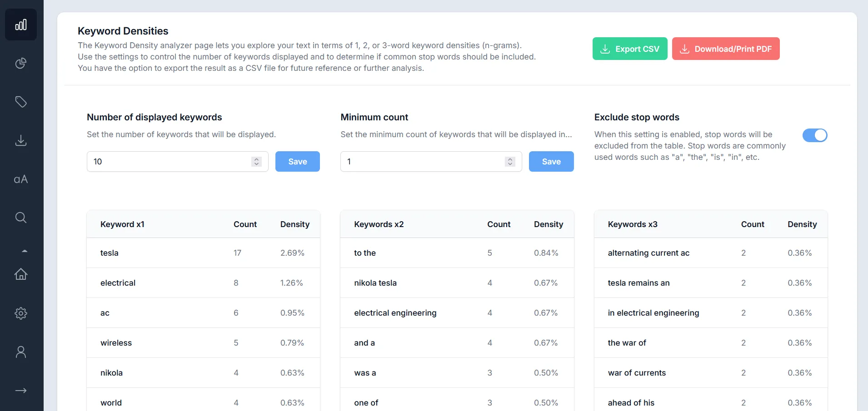The image size is (868, 411).
Task: Save the Minimum count setting
Action: coord(551,161)
